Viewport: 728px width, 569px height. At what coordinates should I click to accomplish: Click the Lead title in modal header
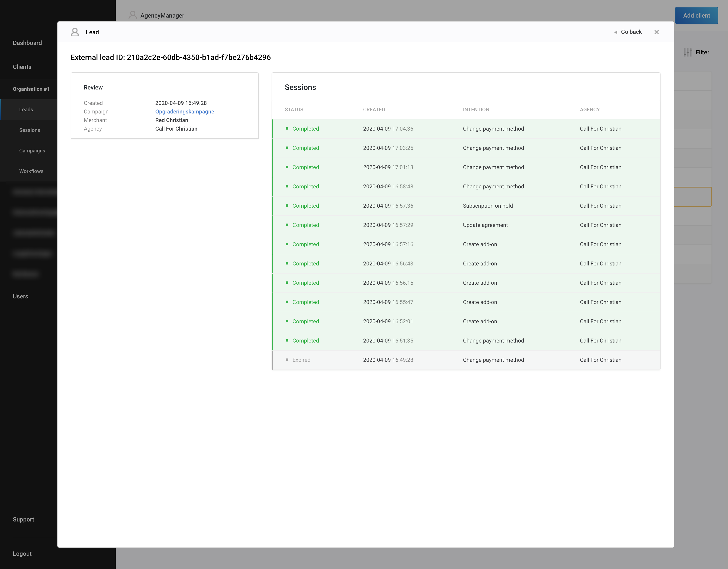click(92, 32)
